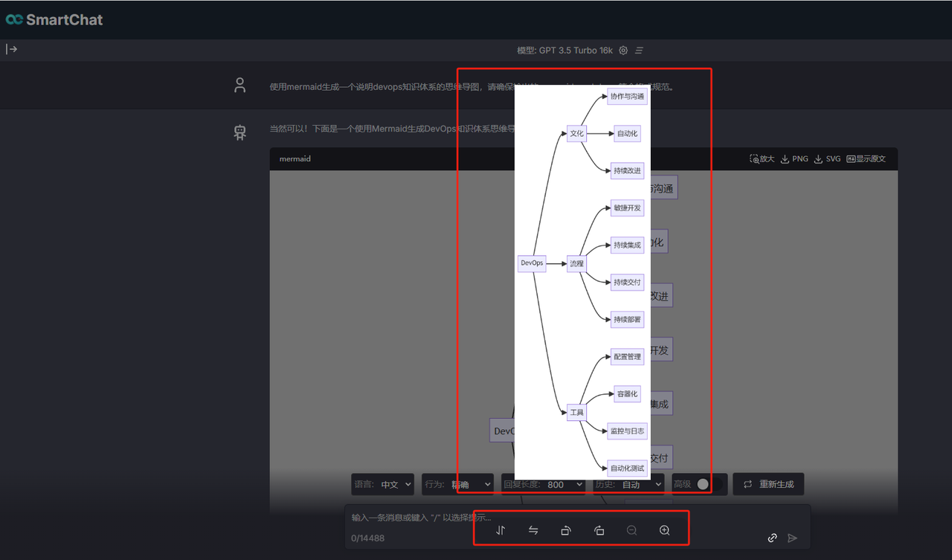The image size is (952, 560).
Task: Rotate the image counterclockwise
Action: pos(566,530)
